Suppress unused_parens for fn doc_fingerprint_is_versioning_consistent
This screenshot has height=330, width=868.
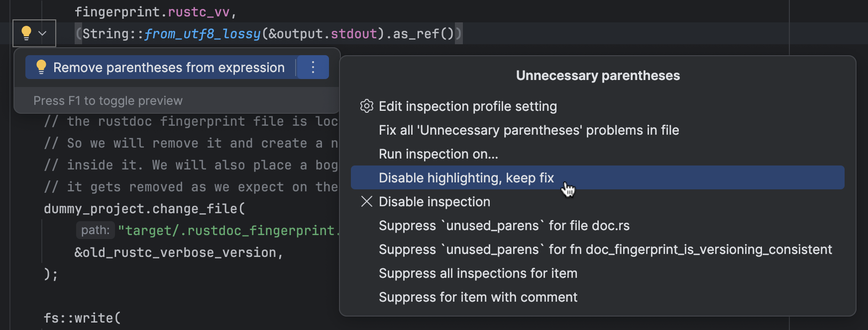coord(605,249)
